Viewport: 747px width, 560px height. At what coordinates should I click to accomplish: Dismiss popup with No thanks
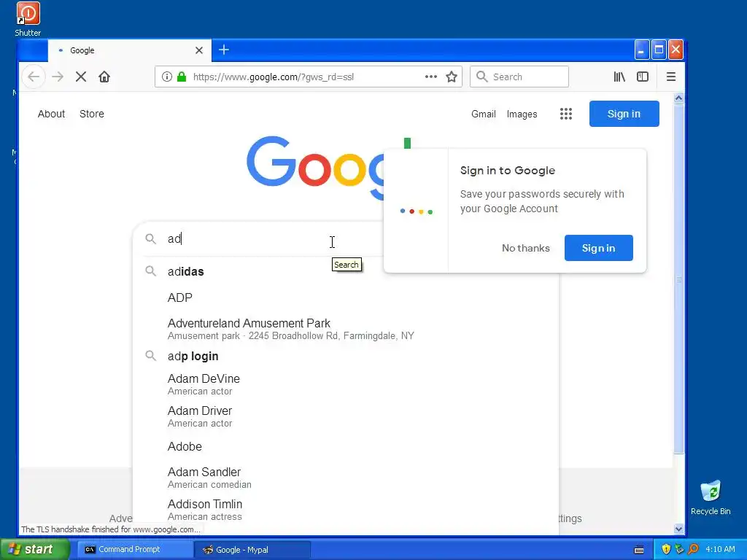pyautogui.click(x=525, y=248)
